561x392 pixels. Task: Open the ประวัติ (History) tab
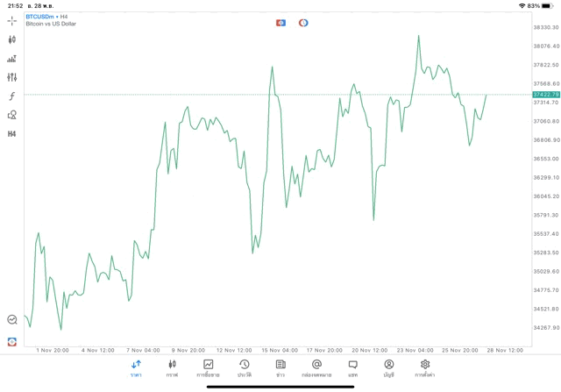244,367
